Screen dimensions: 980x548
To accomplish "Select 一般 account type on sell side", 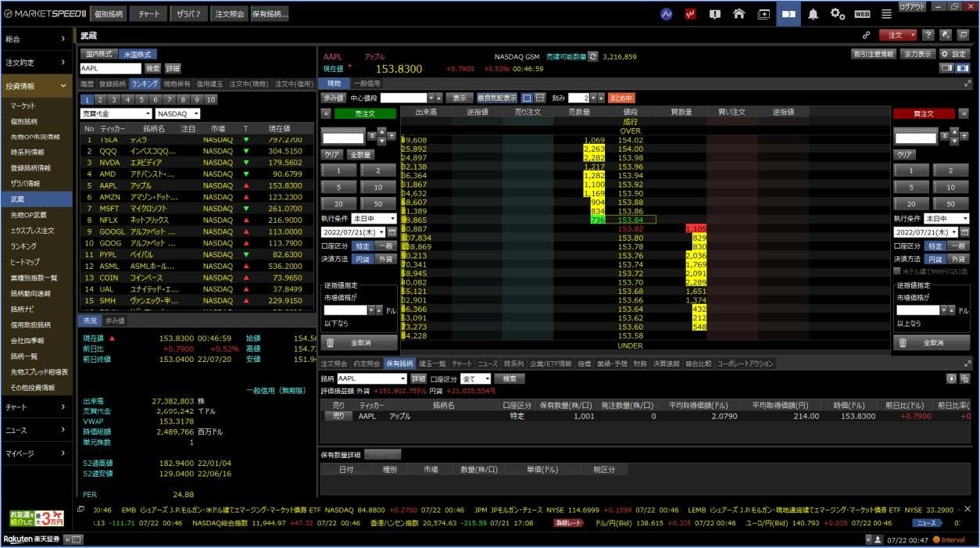I will 385,245.
